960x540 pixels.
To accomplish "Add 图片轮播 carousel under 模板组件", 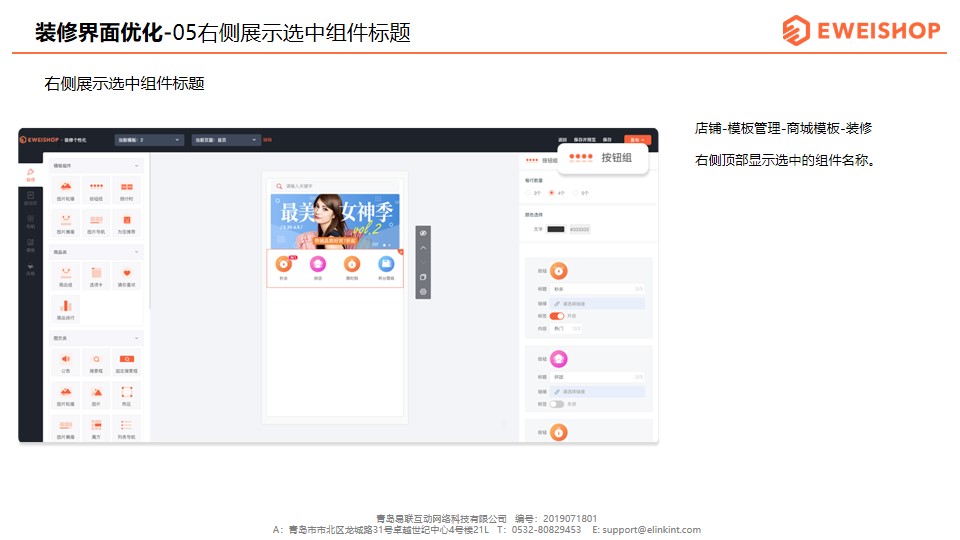I will (66, 189).
